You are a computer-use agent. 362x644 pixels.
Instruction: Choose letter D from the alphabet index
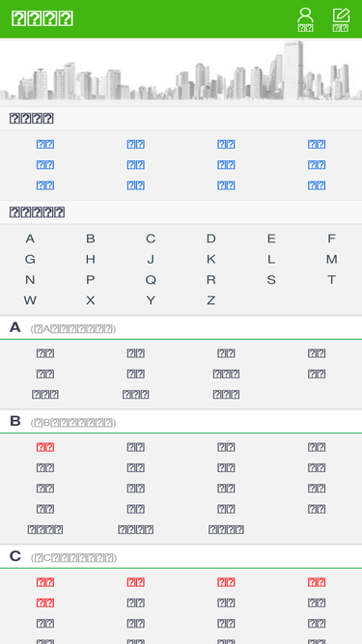coord(211,238)
